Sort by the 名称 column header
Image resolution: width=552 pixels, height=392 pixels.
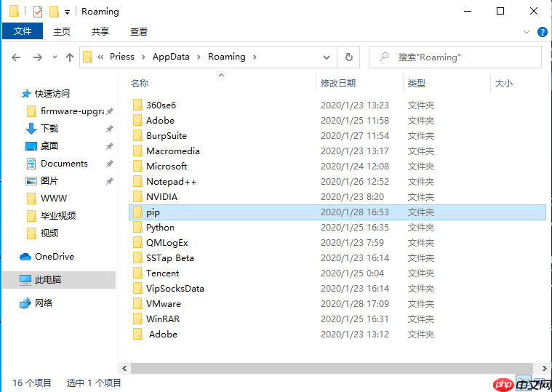pos(140,84)
